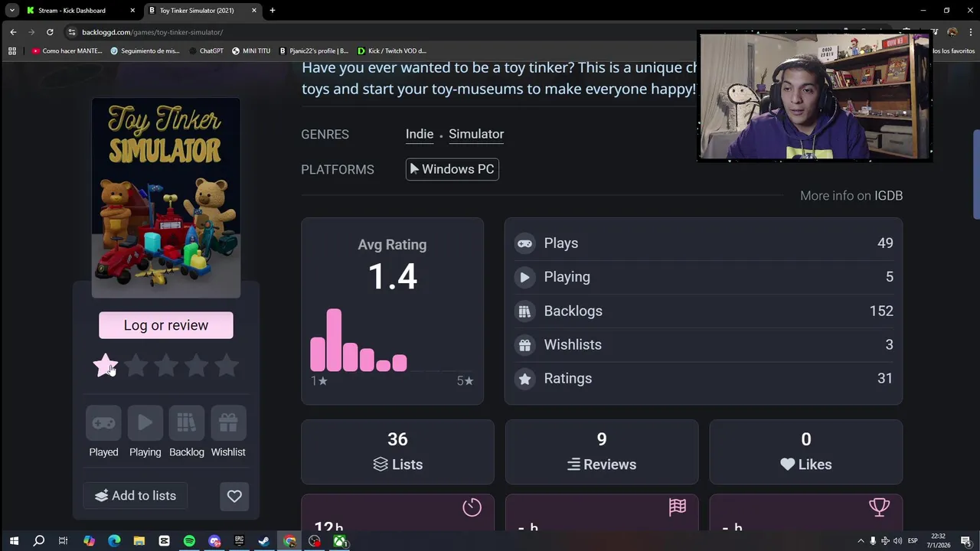The width and height of the screenshot is (980, 551).
Task: Open File Explorer from the taskbar
Action: coord(139,541)
